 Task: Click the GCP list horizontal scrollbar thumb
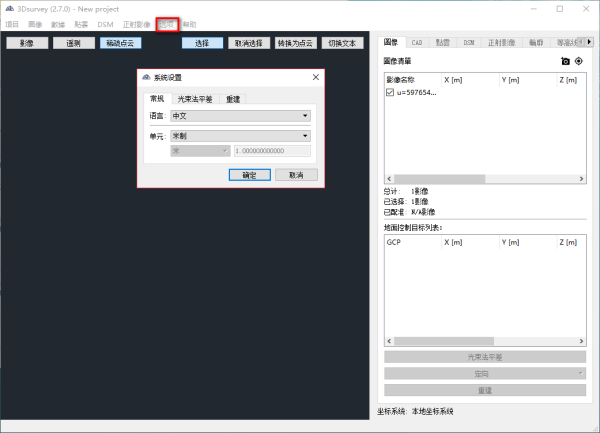pyautogui.click(x=444, y=341)
